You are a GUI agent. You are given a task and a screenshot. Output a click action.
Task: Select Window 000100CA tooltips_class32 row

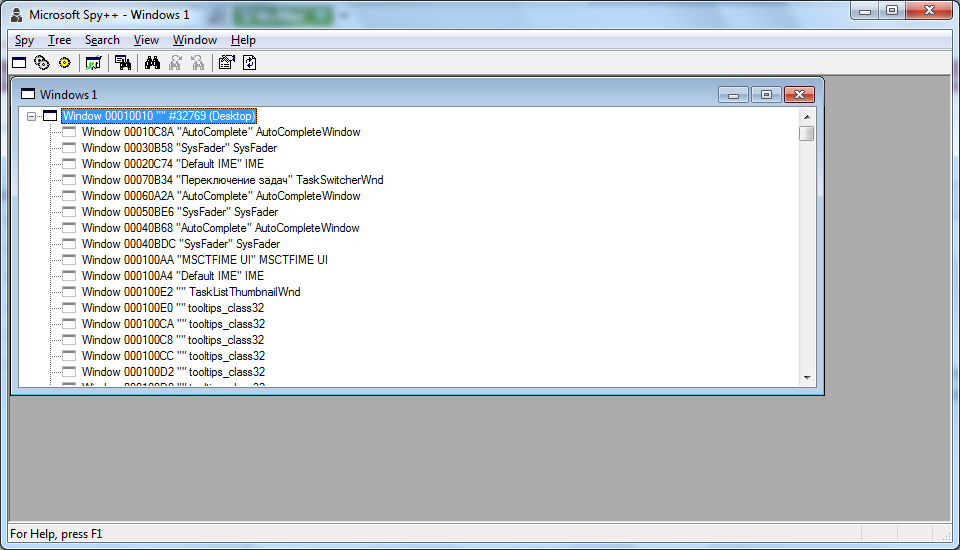click(173, 323)
